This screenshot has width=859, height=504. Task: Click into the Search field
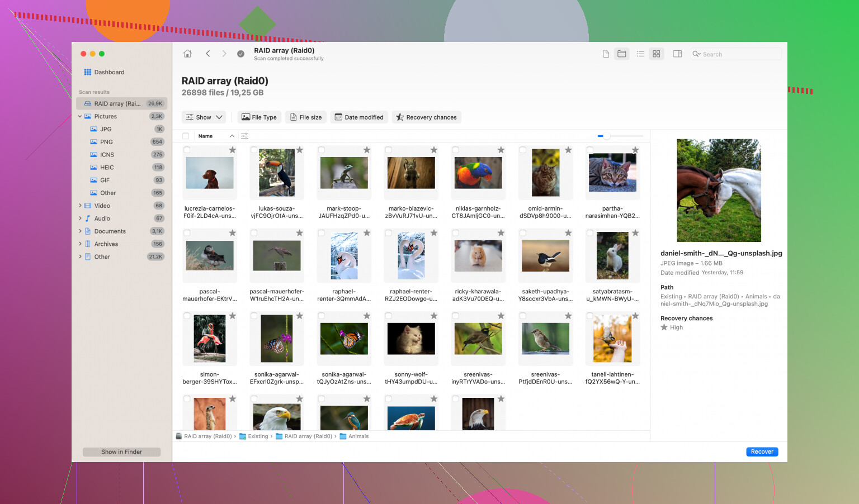[738, 54]
